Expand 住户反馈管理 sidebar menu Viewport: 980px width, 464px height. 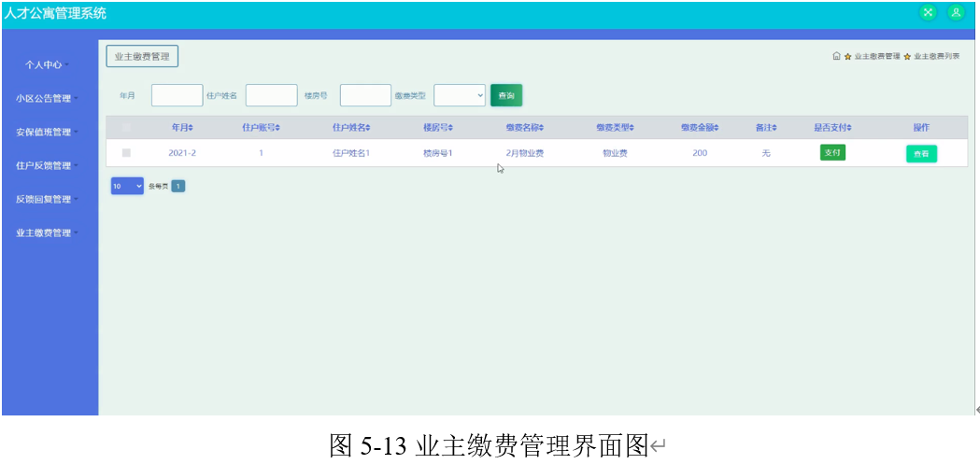click(47, 165)
